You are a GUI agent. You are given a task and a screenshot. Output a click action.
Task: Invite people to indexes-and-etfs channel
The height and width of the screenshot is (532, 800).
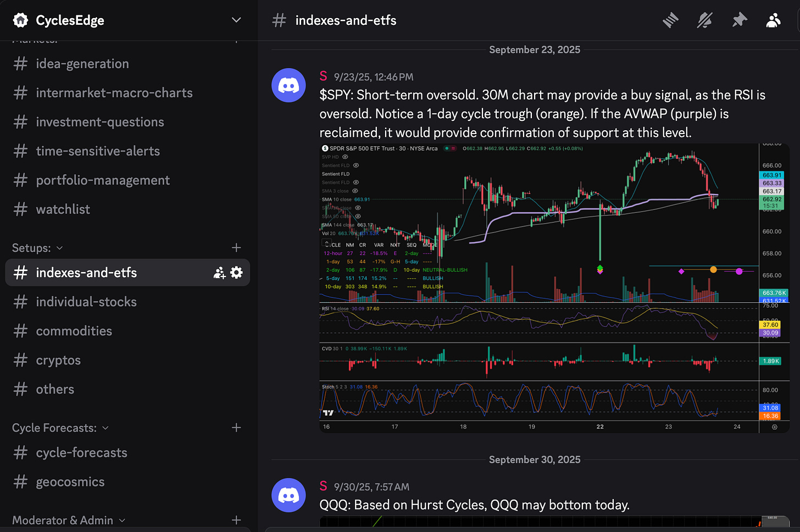pos(219,273)
